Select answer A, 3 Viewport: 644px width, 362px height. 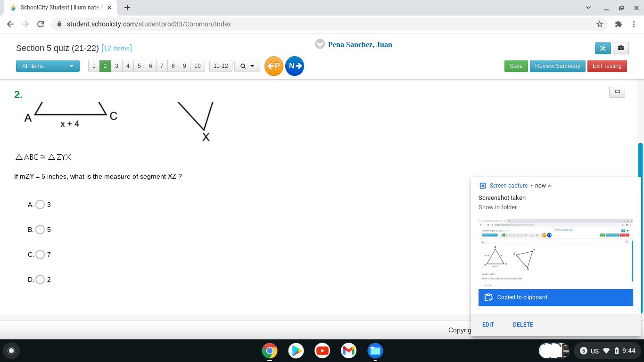coord(40,205)
